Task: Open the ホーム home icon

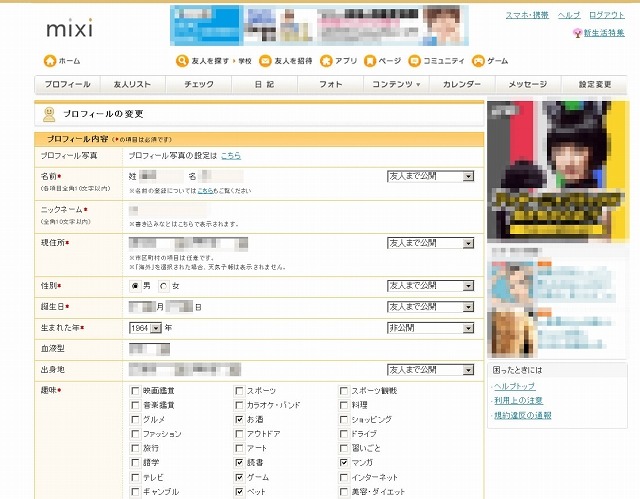Action: (x=50, y=61)
